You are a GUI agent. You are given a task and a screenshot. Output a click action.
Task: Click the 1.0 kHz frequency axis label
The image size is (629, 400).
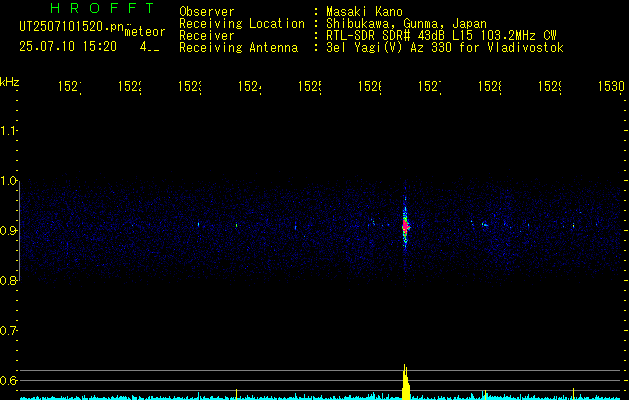[8, 181]
